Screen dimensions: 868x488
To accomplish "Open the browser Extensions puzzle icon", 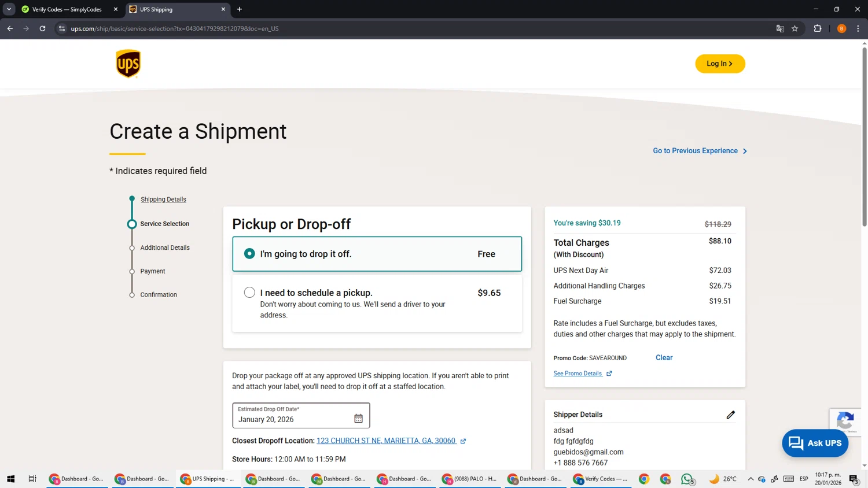I will [x=817, y=28].
